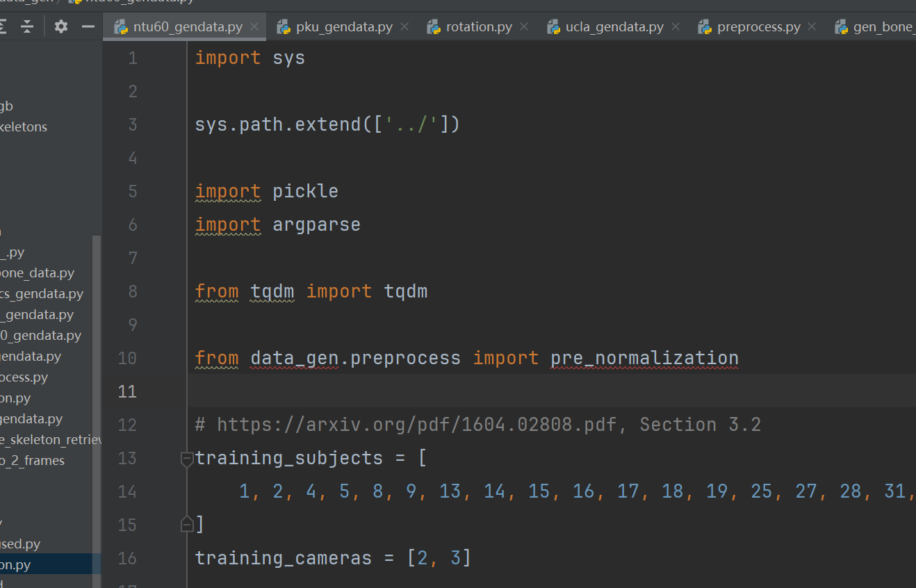Open the project panel settings gear

click(x=60, y=26)
